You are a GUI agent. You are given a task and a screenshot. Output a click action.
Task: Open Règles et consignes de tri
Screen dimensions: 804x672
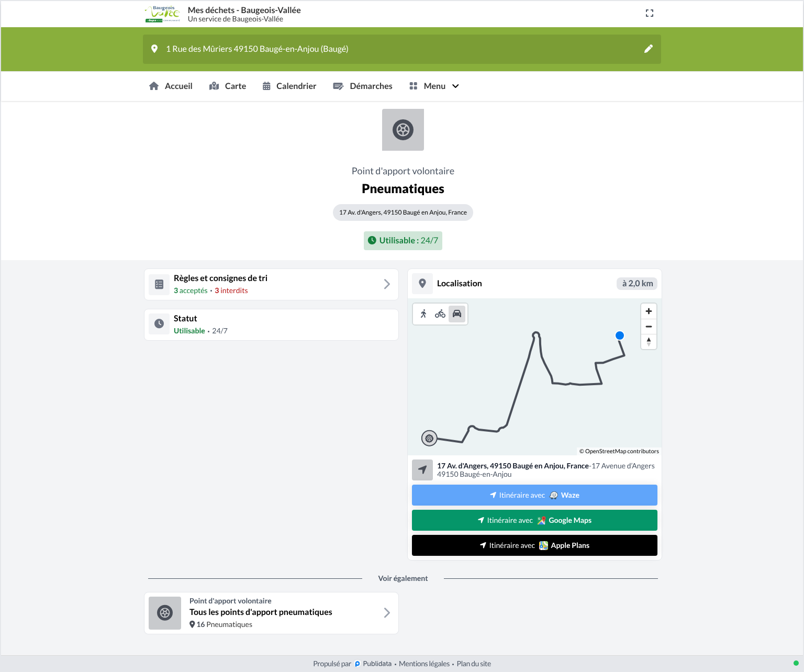click(271, 284)
